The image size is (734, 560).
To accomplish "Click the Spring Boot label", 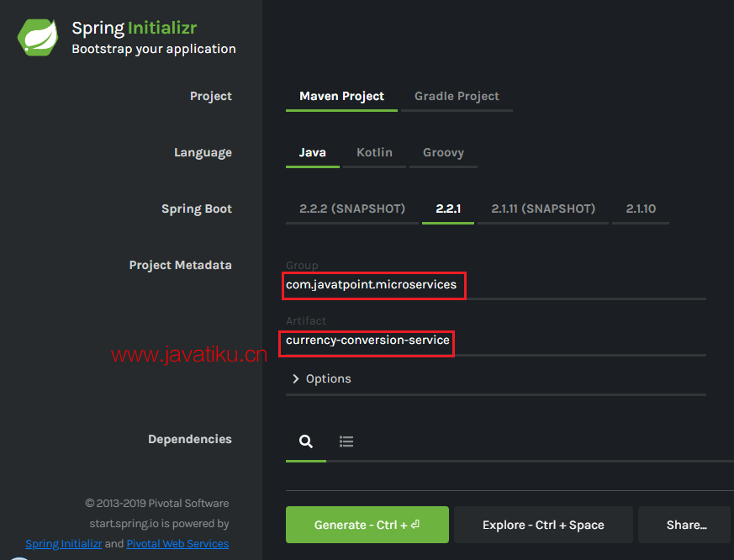I will (197, 209).
